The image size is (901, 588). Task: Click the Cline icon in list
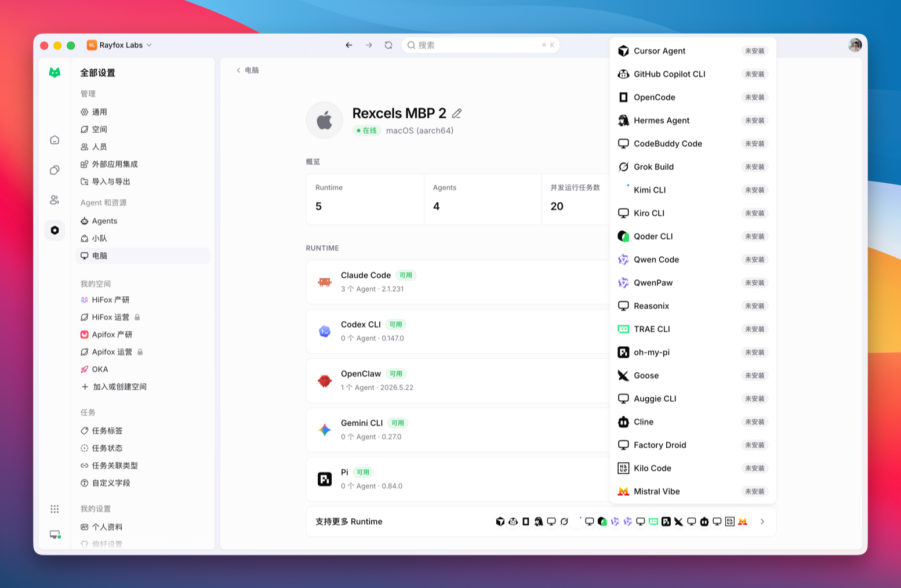pos(623,422)
